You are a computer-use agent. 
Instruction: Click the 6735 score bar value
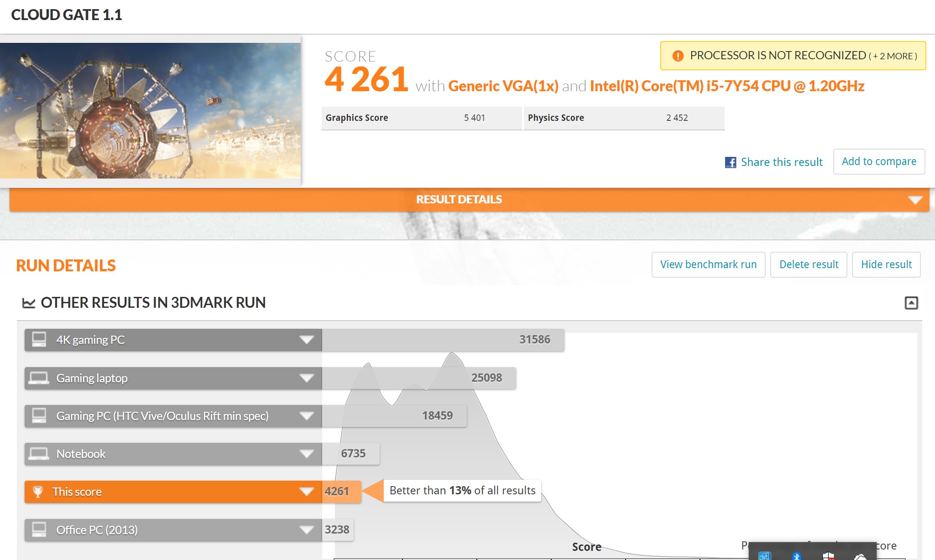pyautogui.click(x=353, y=454)
